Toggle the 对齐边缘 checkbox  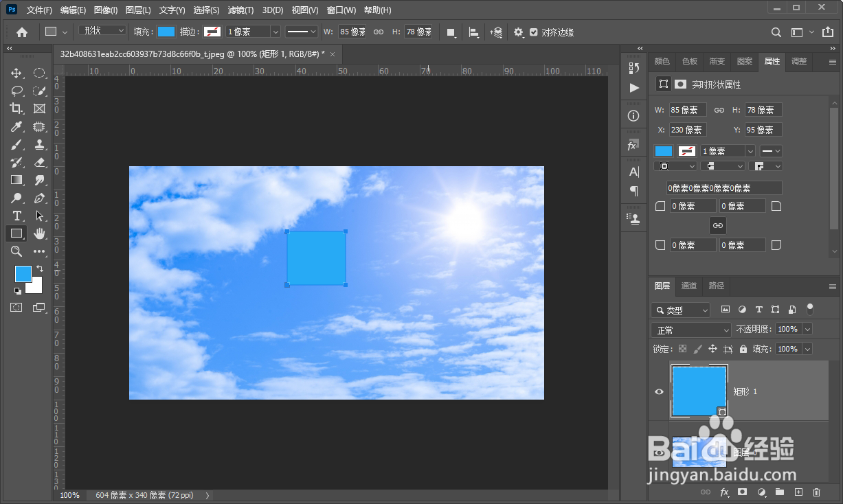coord(534,32)
